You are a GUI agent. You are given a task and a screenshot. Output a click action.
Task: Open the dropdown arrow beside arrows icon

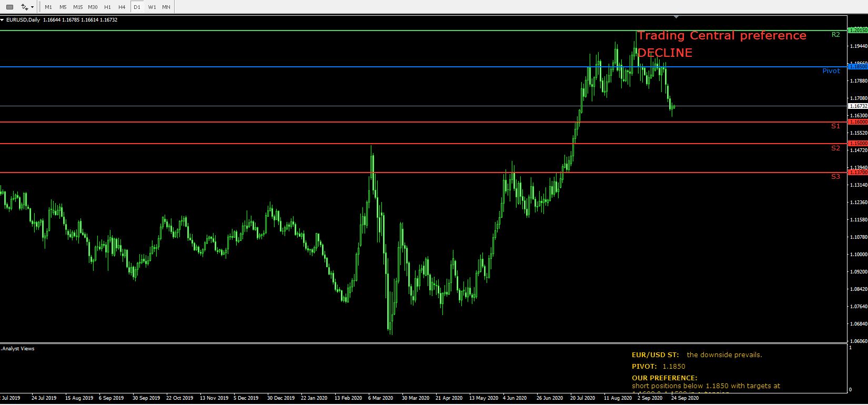(33, 7)
